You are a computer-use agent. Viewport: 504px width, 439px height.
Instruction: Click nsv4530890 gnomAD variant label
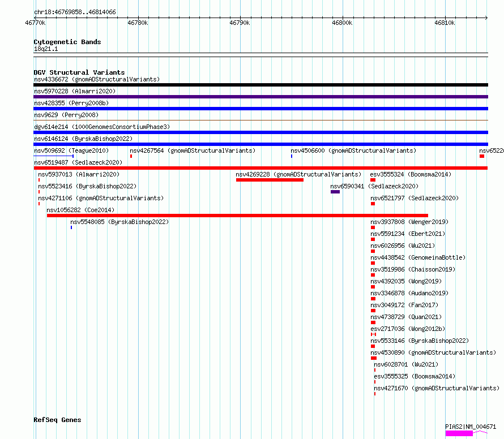(x=433, y=352)
